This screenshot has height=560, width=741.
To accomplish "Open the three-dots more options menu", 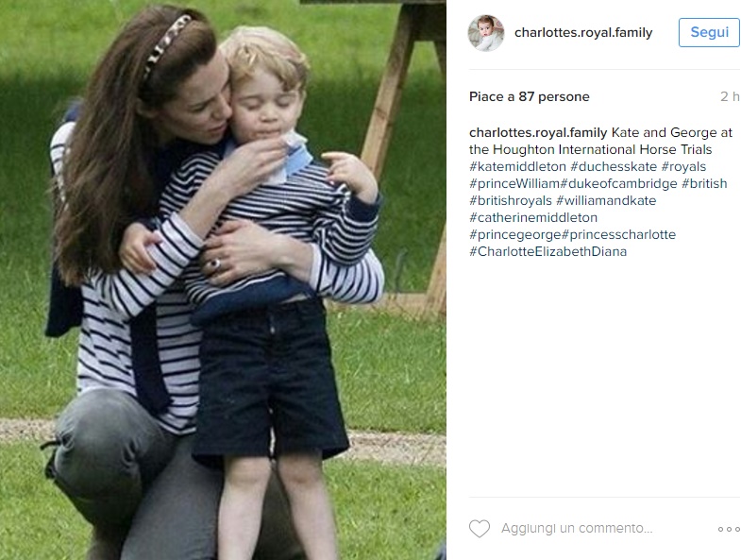I will [x=729, y=529].
